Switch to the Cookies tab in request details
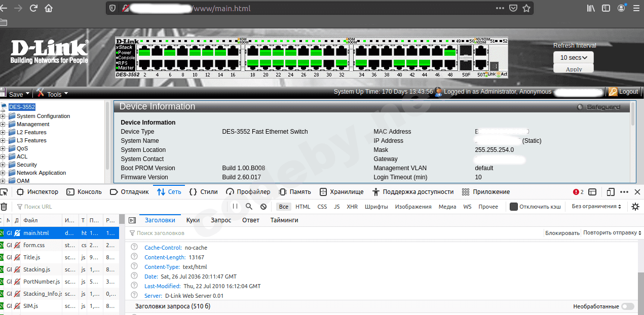The width and height of the screenshot is (644, 315). click(x=193, y=220)
